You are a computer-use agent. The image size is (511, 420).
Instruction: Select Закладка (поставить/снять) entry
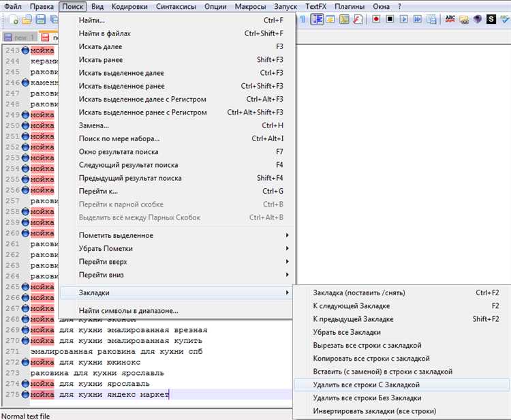(x=401, y=292)
